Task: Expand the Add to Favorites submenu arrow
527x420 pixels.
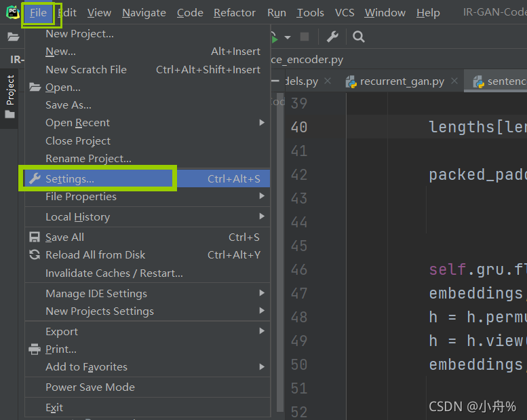Action: click(262, 366)
